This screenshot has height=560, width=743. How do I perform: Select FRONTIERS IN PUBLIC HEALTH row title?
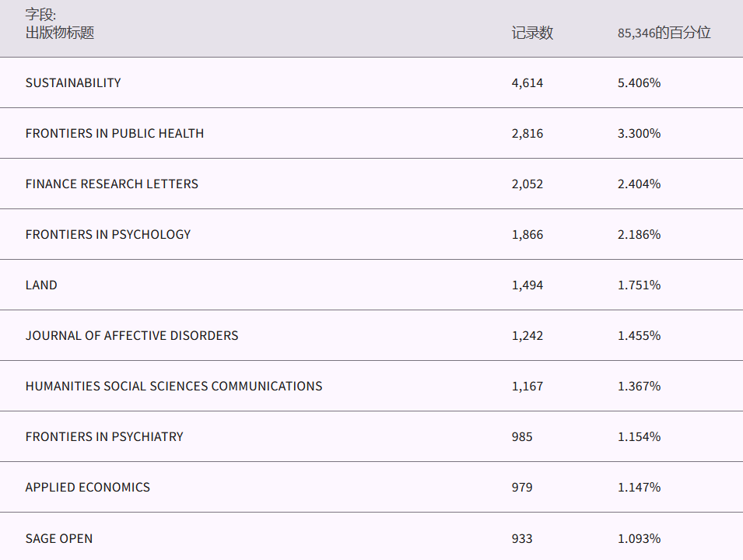tap(114, 133)
